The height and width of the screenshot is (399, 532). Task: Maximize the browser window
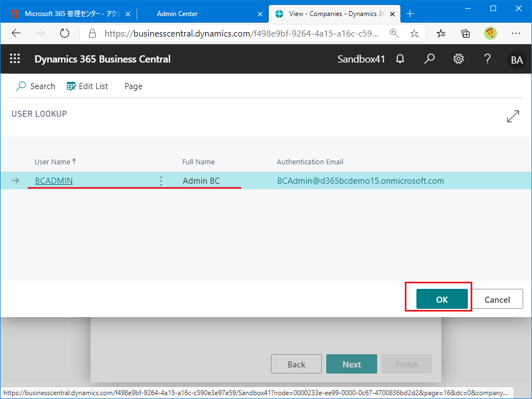[x=493, y=8]
